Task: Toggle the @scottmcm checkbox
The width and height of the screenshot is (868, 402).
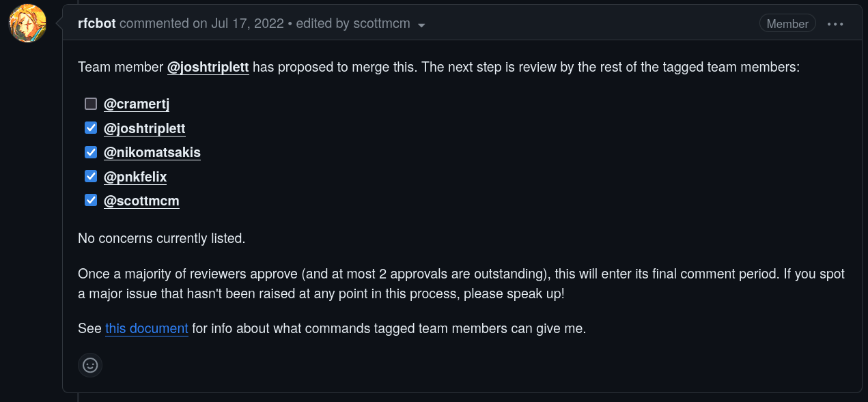Action: coord(91,200)
